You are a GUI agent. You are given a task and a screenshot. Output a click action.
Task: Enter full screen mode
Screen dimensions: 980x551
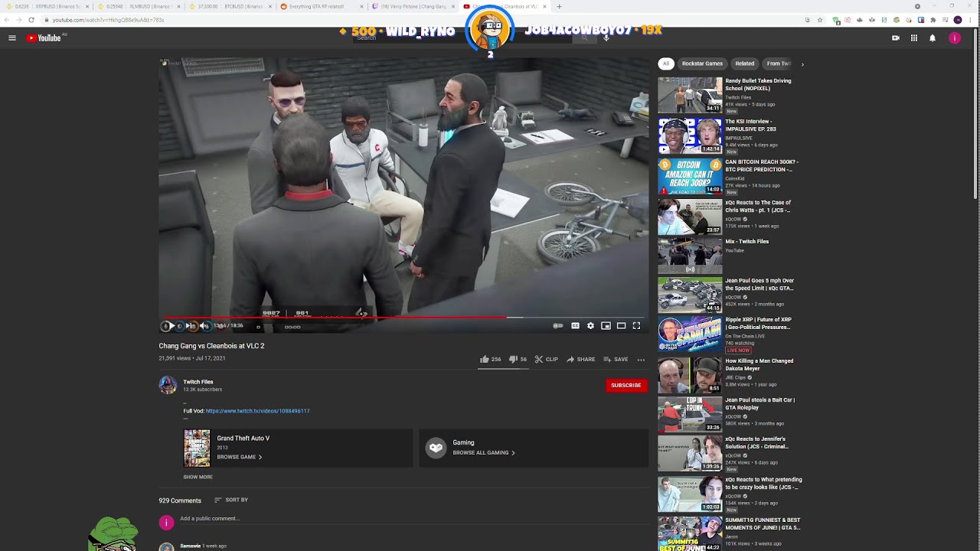[x=636, y=326]
